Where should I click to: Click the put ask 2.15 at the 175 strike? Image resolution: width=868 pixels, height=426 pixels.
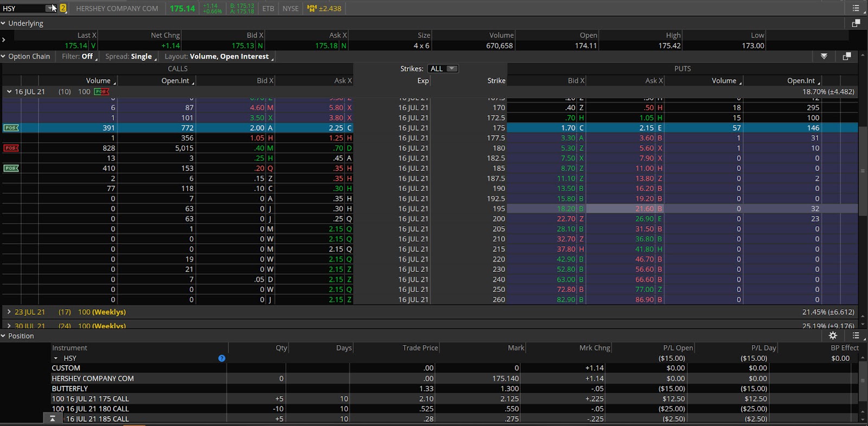[x=647, y=128]
